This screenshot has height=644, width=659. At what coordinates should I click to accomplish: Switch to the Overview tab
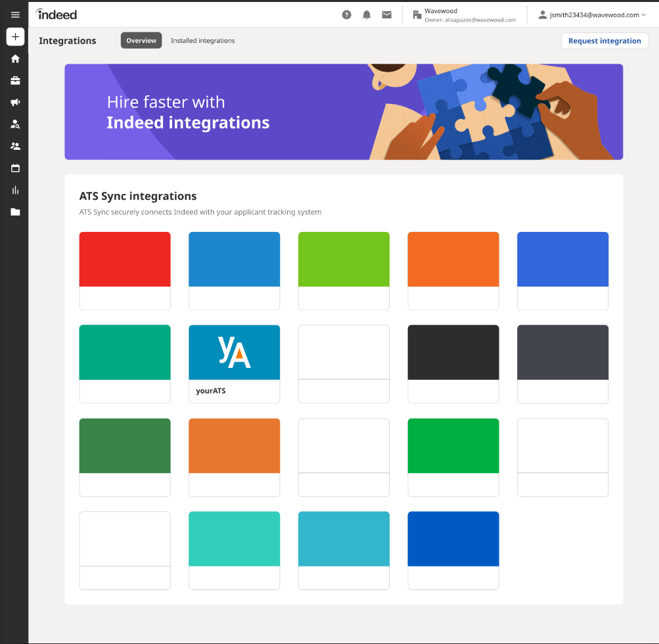click(141, 40)
